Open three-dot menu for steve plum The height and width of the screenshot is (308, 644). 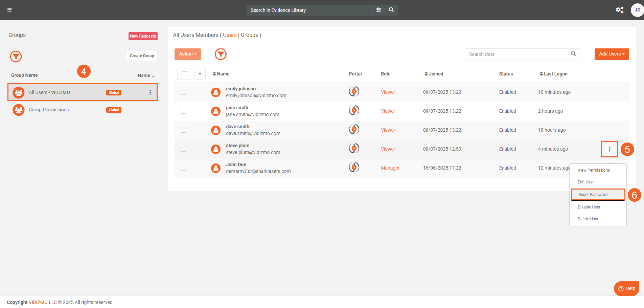pos(609,149)
